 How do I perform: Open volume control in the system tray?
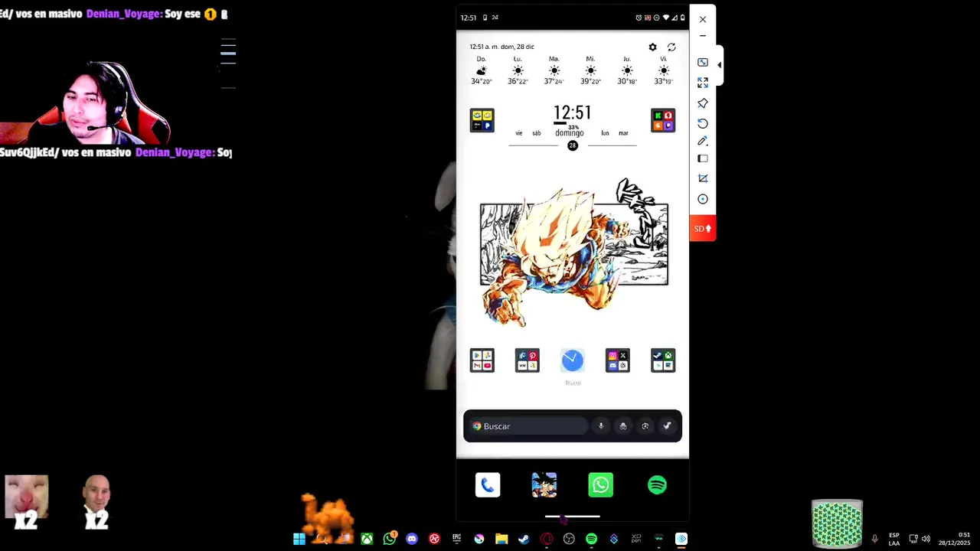pos(926,539)
